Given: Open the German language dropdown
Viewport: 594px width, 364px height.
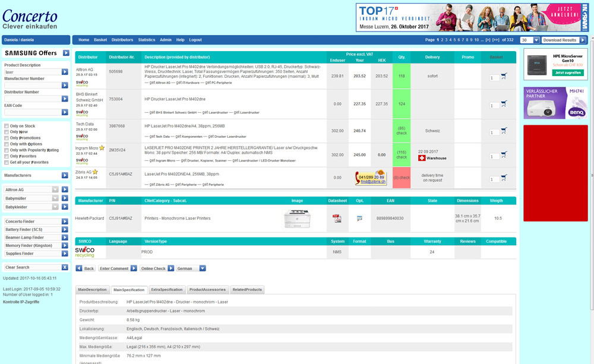Looking at the screenshot, I should coord(203,268).
